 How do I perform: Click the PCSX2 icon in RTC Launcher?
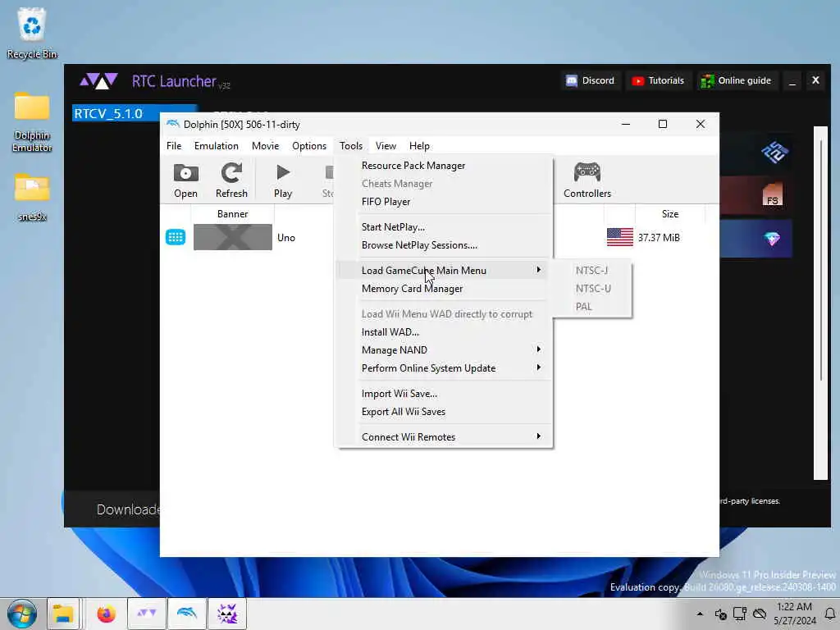pyautogui.click(x=774, y=153)
